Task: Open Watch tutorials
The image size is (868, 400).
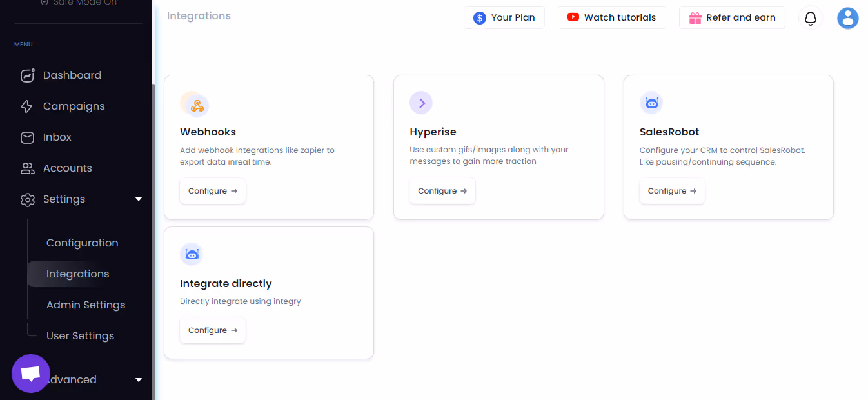Action: coord(611,17)
